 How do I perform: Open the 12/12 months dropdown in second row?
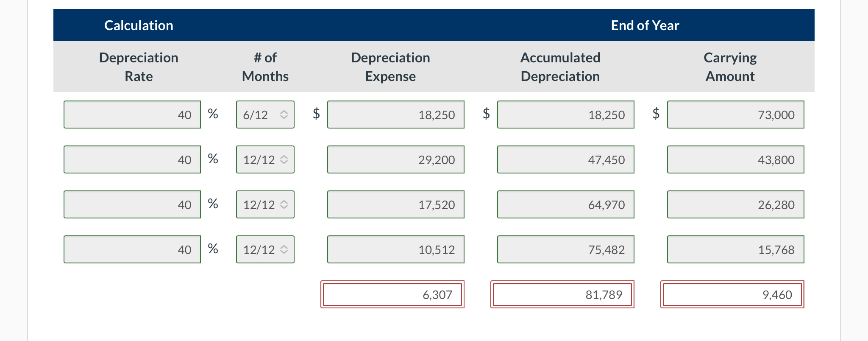264,159
